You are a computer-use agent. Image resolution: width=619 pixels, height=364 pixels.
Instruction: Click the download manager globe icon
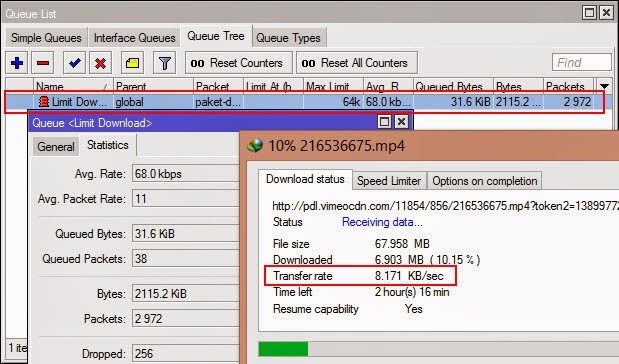[x=255, y=146]
